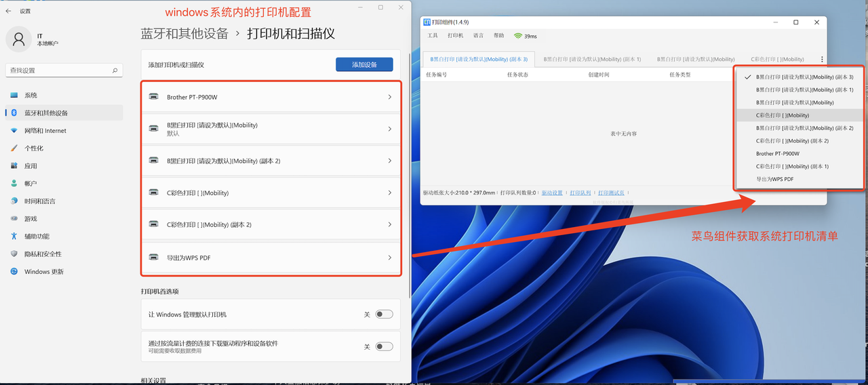Choose 导出为WPS PDF in dropdown list
The image size is (868, 385).
tap(800, 179)
